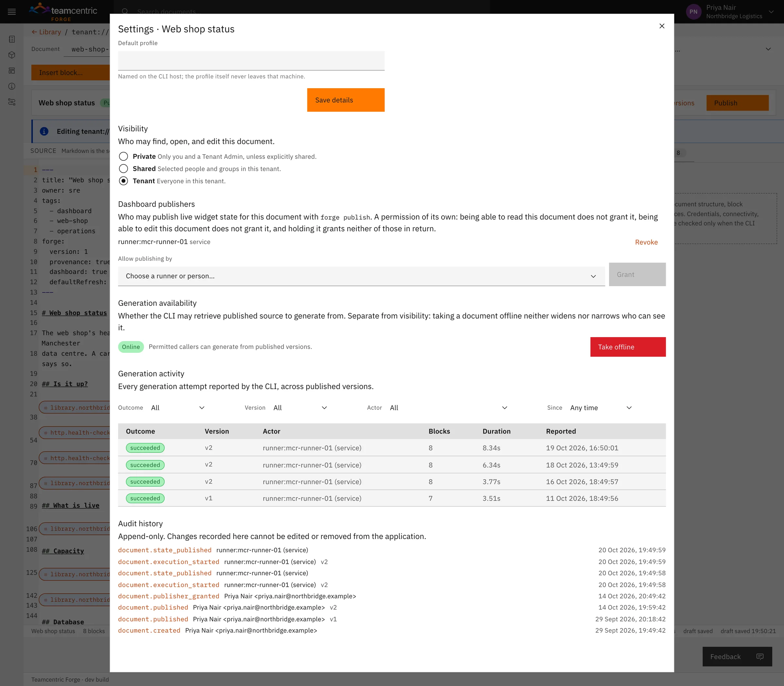Click the Feedback button
This screenshot has width=784, height=686.
(x=737, y=657)
